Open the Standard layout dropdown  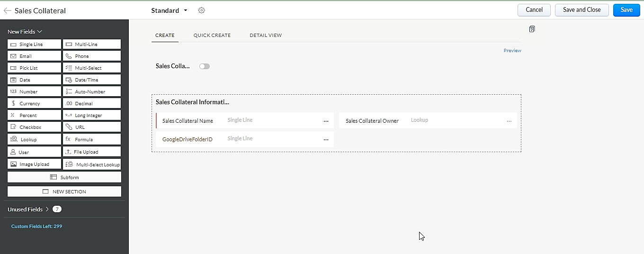[x=185, y=10]
